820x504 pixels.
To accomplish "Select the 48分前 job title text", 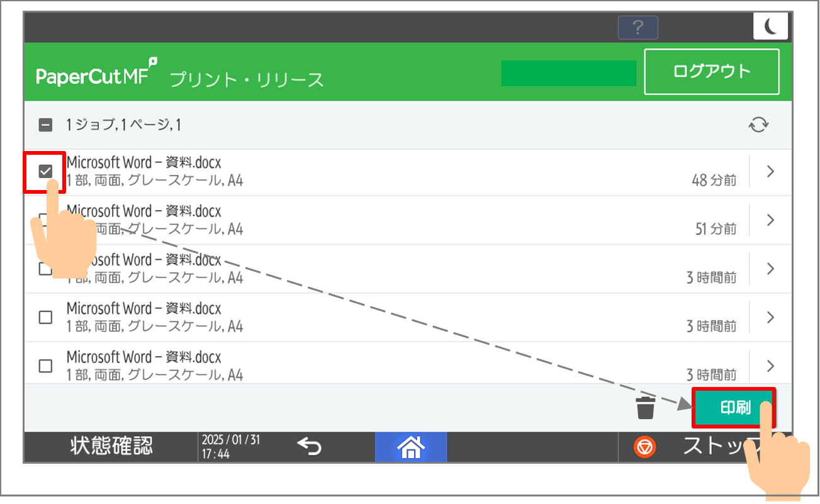I will [144, 163].
